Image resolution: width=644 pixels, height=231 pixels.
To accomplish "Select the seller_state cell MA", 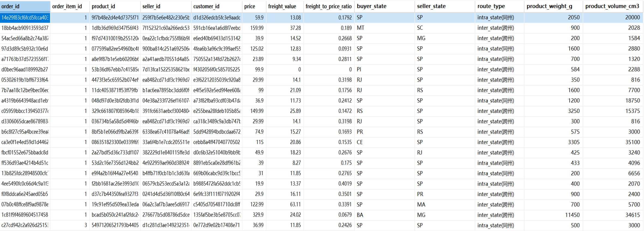I will pyautogui.click(x=444, y=204).
